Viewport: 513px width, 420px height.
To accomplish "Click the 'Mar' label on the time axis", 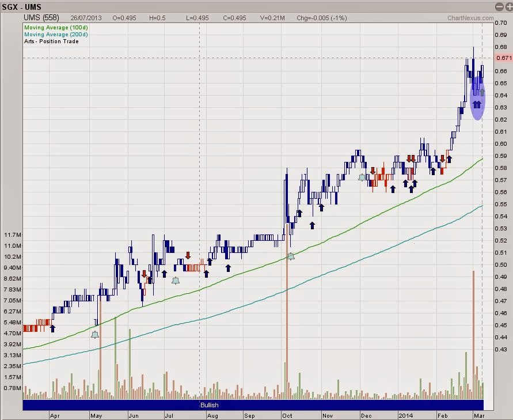I will pyautogui.click(x=479, y=416).
